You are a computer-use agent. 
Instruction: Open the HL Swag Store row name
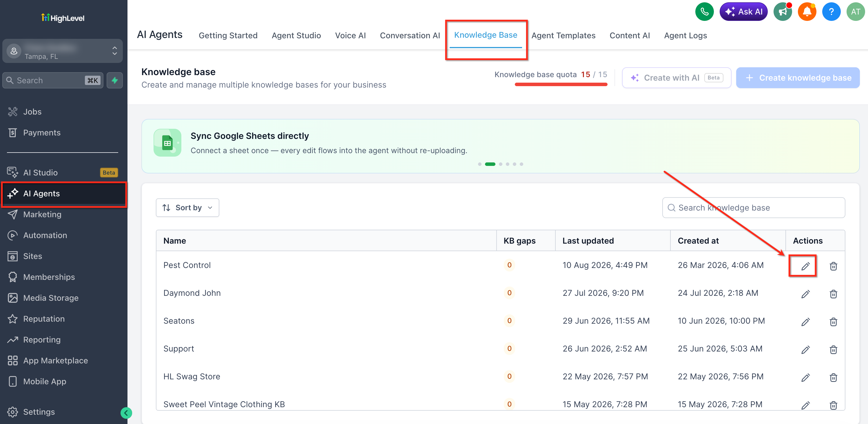coord(192,376)
